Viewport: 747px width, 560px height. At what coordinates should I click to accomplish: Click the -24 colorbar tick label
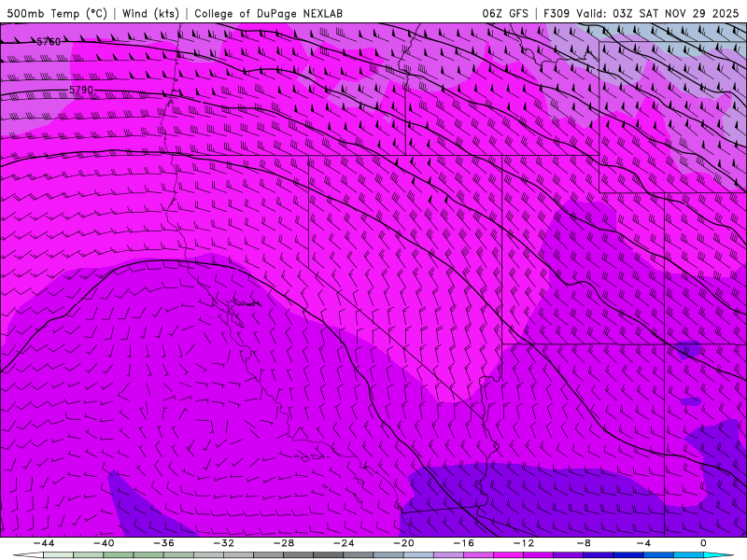point(344,543)
